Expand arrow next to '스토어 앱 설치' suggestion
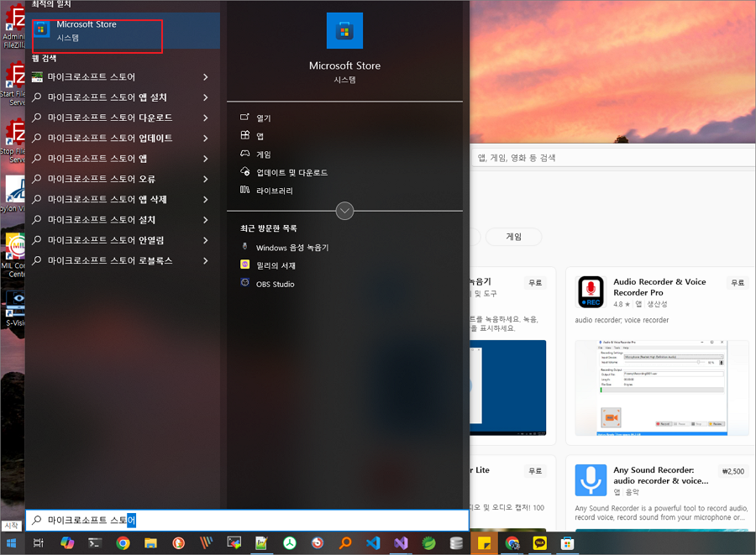This screenshot has height=555, width=756. pyautogui.click(x=206, y=97)
